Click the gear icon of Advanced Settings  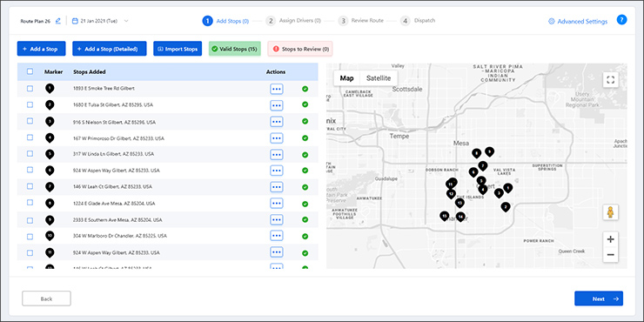point(552,22)
